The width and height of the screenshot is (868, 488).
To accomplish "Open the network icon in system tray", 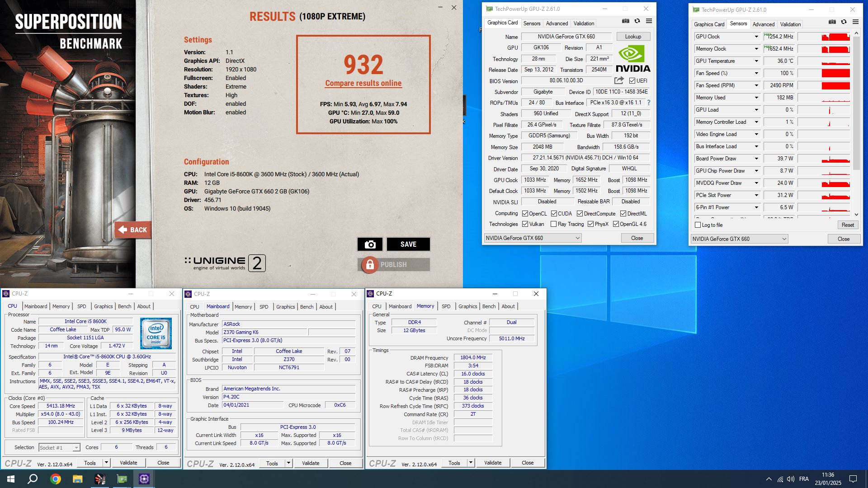I will click(x=780, y=479).
